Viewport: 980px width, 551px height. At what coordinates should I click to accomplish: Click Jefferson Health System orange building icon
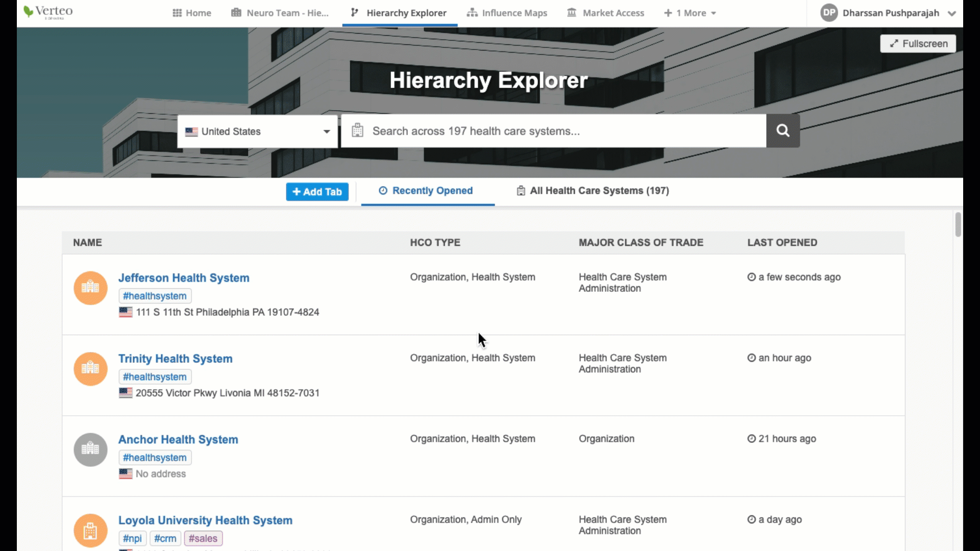pyautogui.click(x=90, y=288)
